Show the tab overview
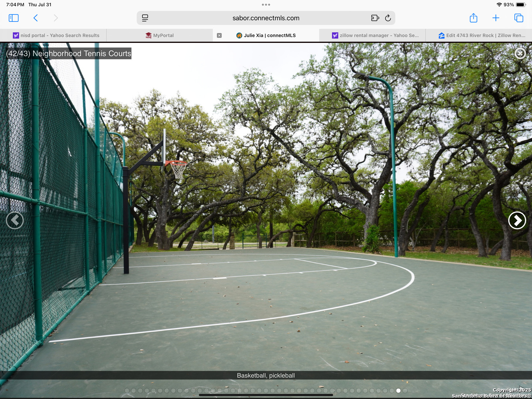The height and width of the screenshot is (399, 532). (x=519, y=18)
